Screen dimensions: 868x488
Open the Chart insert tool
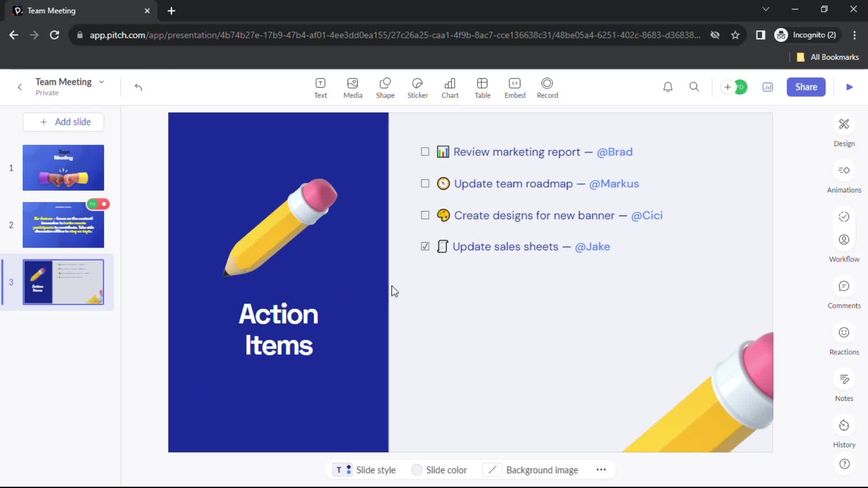coord(450,87)
